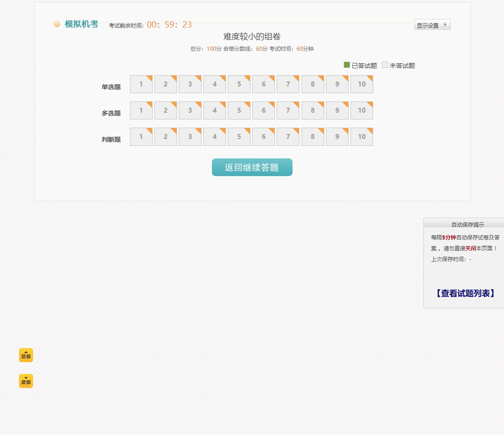Open question 3 of the 多选题 section

(190, 110)
